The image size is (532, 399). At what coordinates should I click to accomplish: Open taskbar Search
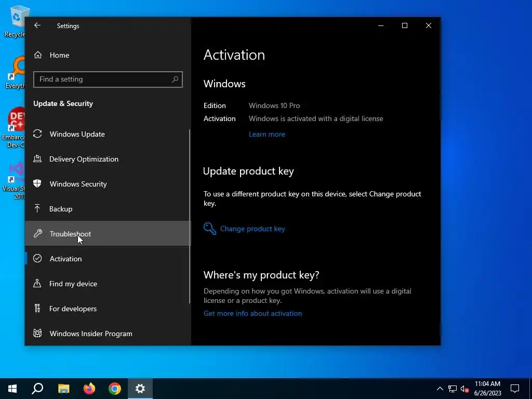point(37,389)
